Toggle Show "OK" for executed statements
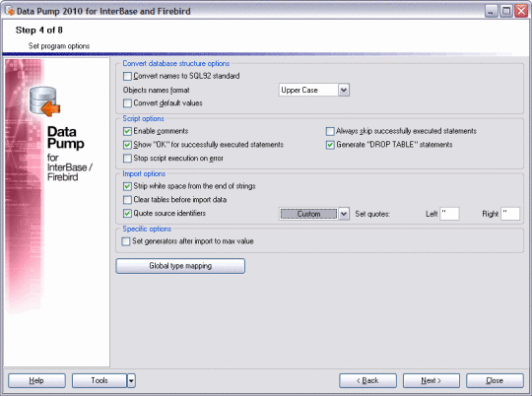Image resolution: width=532 pixels, height=396 pixels. coord(127,145)
